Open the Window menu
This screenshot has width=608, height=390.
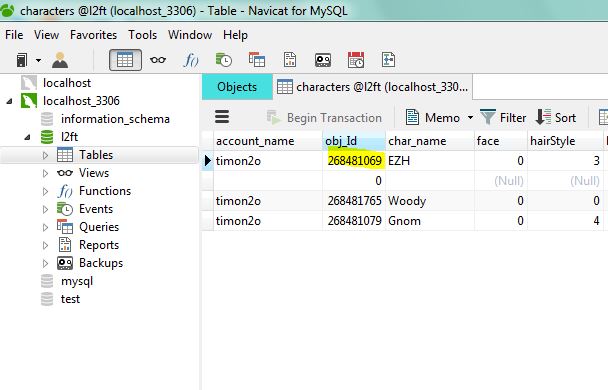[190, 35]
